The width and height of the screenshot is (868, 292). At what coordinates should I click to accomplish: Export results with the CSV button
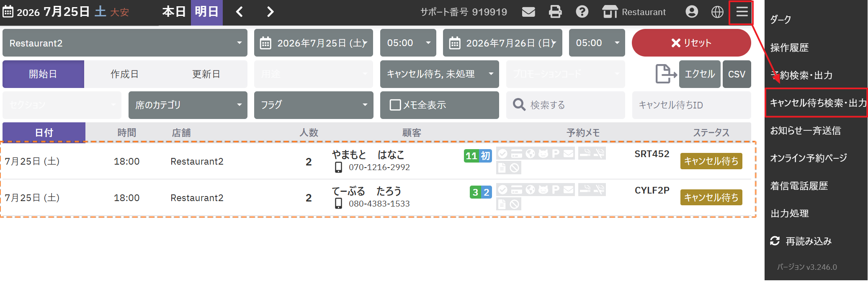[x=737, y=74]
